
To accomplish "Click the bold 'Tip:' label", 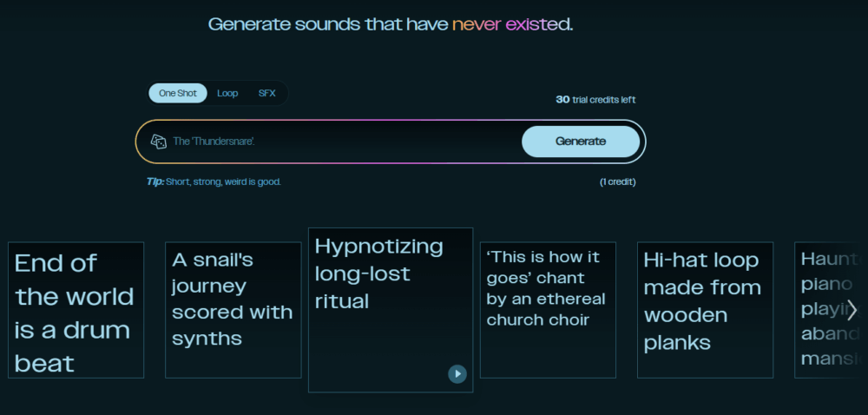I will [x=155, y=182].
